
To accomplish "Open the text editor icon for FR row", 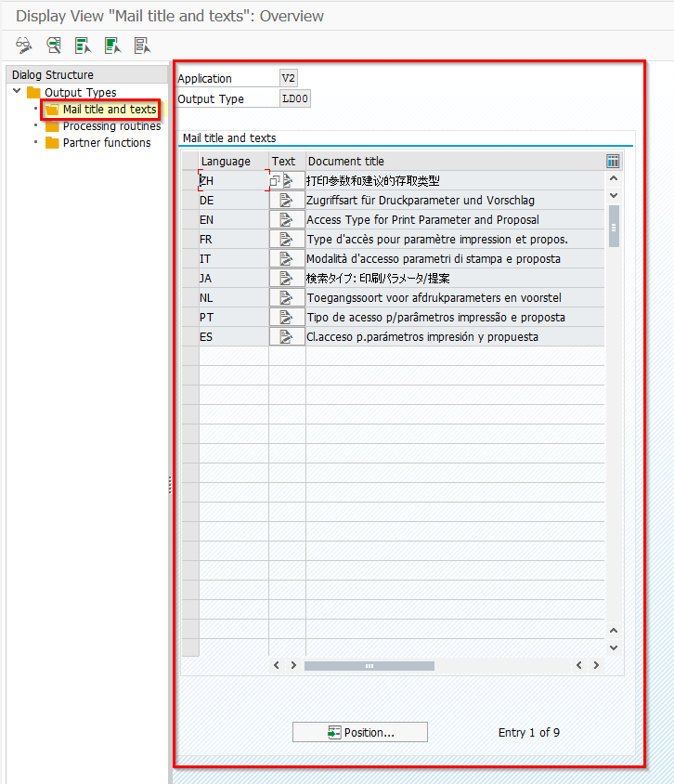I will pyautogui.click(x=287, y=239).
